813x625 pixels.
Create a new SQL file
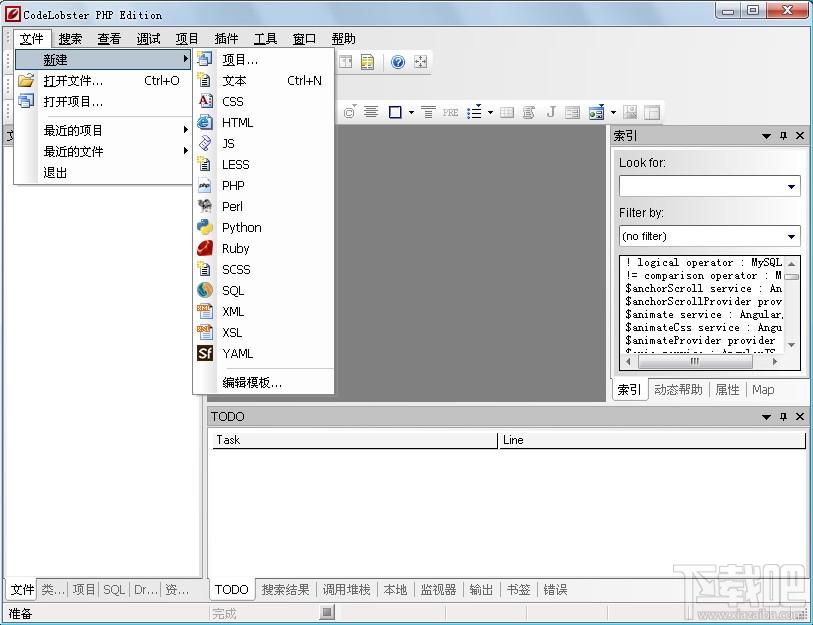click(x=263, y=290)
